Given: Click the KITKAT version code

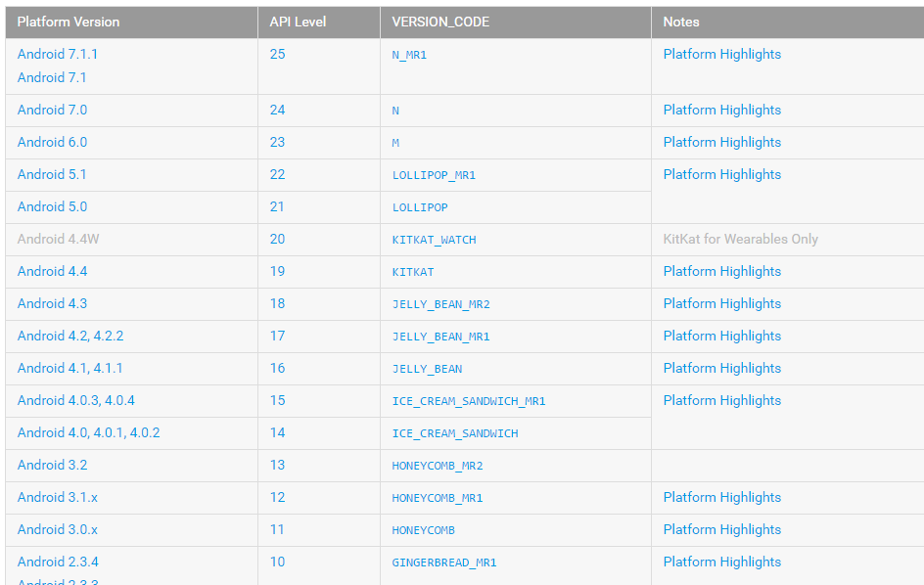Looking at the screenshot, I should pyautogui.click(x=413, y=273).
